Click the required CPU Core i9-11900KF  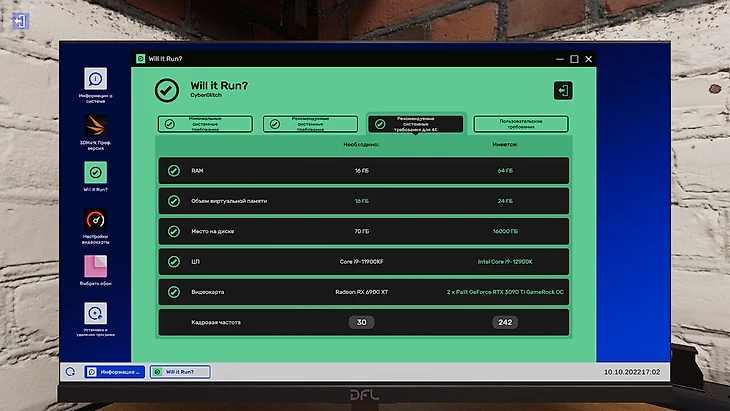[x=362, y=262]
